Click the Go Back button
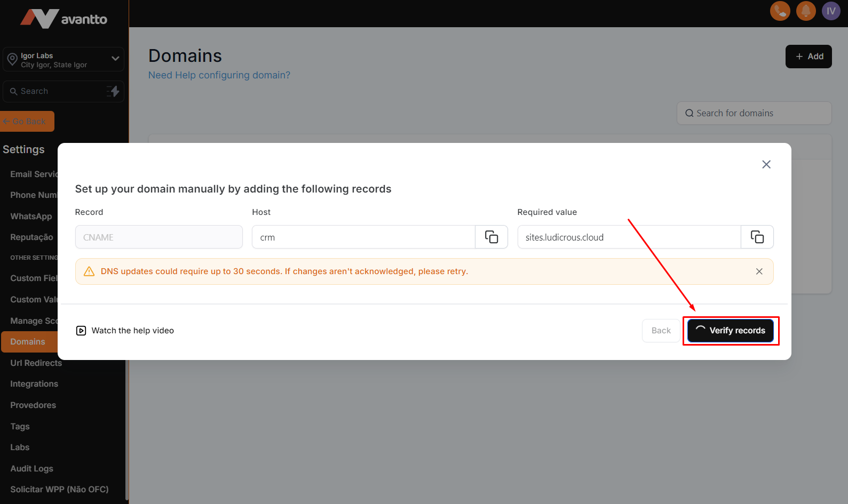Viewport: 848px width, 504px height. tap(28, 122)
